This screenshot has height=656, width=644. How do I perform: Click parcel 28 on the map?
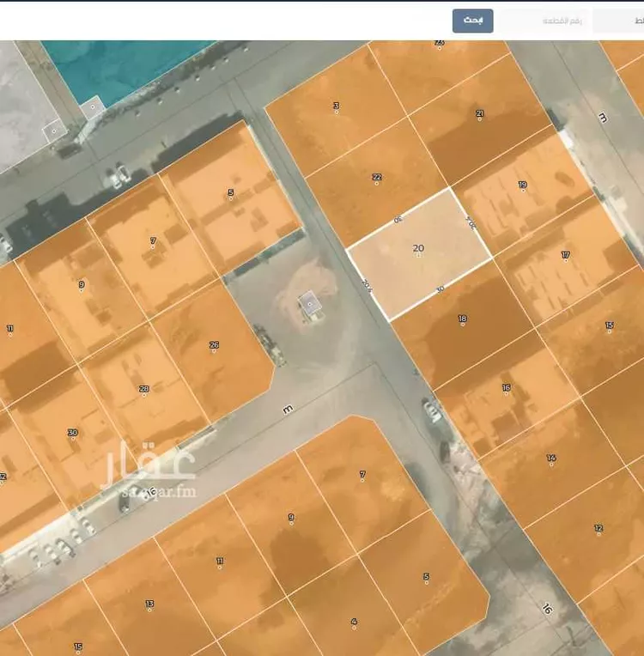coord(144,394)
